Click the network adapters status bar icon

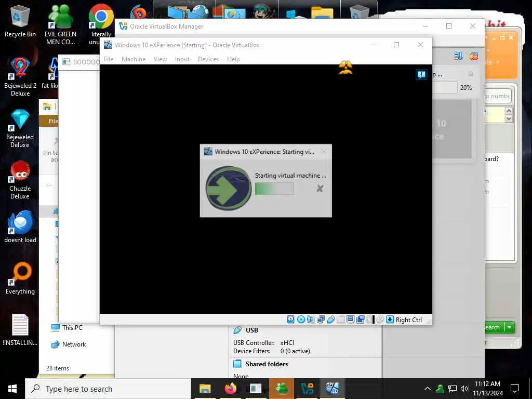321,320
